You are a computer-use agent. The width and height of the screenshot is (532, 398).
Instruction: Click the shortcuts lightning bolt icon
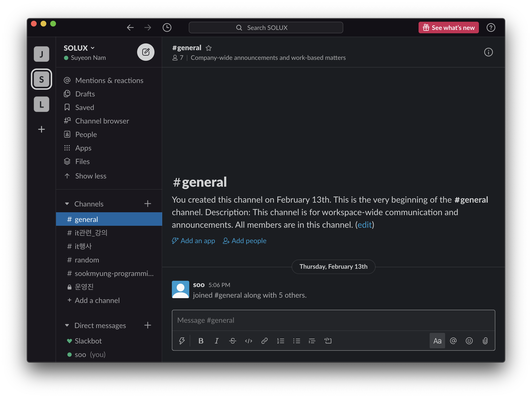[x=182, y=341]
